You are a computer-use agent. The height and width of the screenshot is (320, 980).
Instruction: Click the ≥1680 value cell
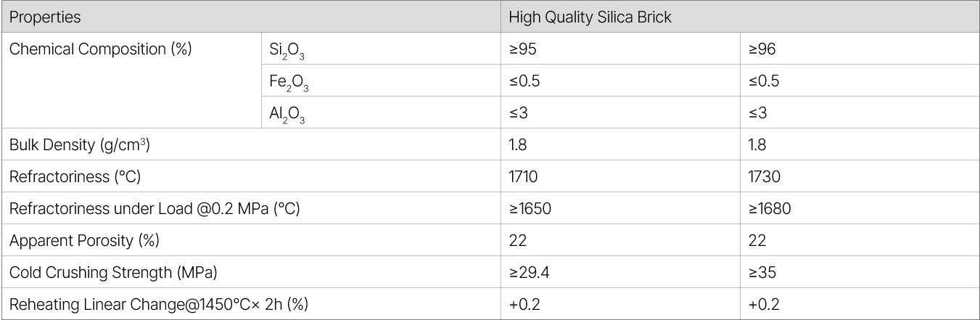pos(770,208)
